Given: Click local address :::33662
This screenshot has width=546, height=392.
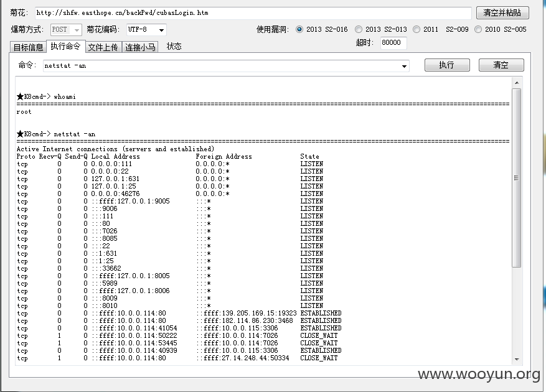Looking at the screenshot, I should tap(106, 268).
